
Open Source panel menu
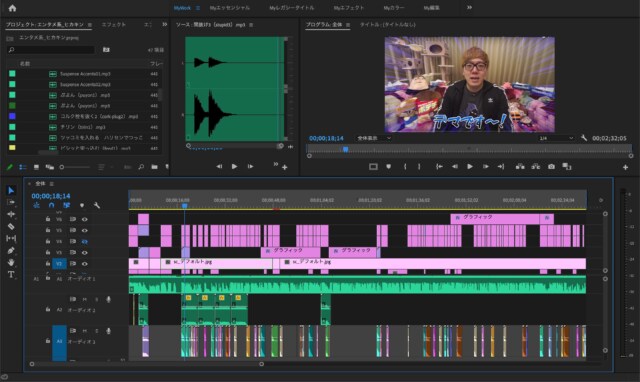(251, 25)
